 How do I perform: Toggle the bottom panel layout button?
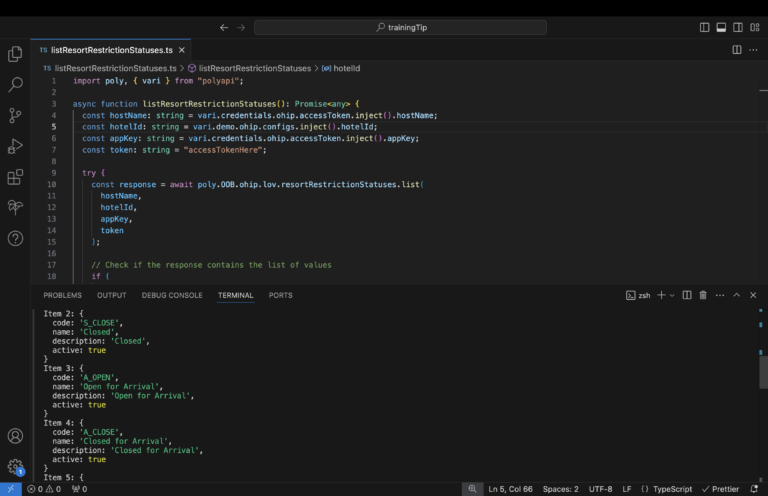721,27
